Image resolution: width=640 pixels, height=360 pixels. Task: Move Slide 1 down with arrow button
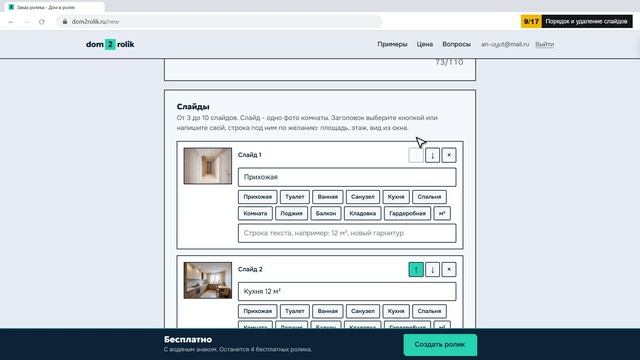[432, 155]
